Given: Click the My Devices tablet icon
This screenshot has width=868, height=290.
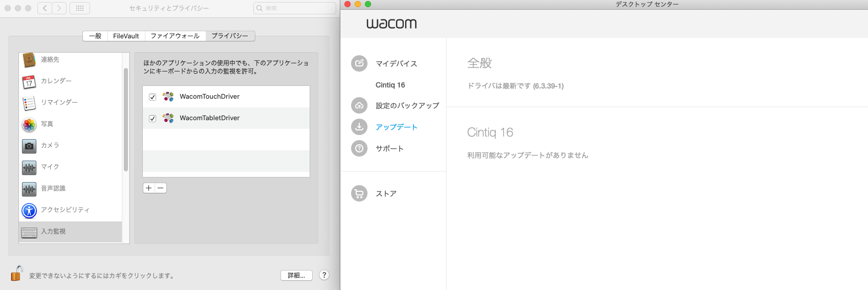Looking at the screenshot, I should tap(359, 63).
